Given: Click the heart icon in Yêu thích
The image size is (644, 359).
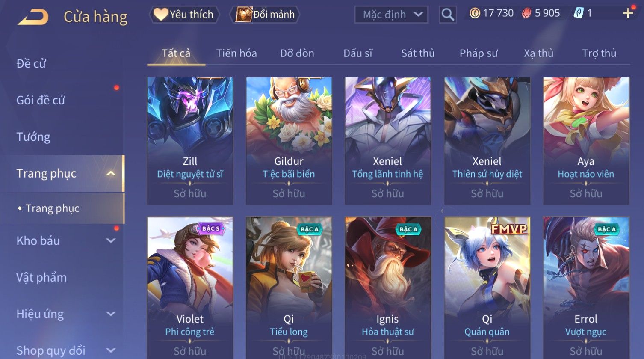Looking at the screenshot, I should click(161, 14).
